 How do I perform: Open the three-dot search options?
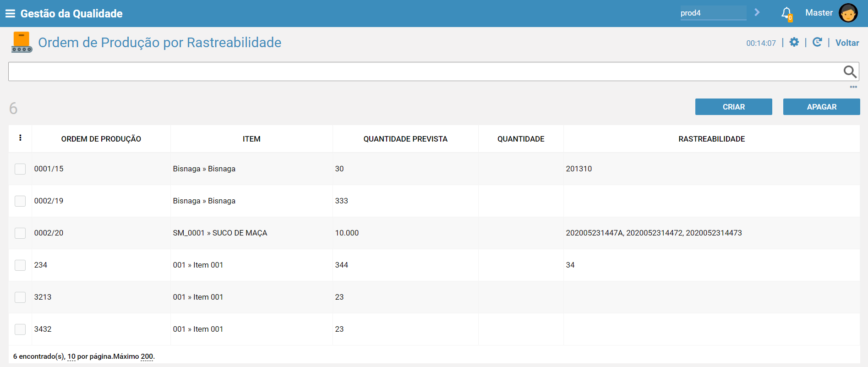click(853, 87)
